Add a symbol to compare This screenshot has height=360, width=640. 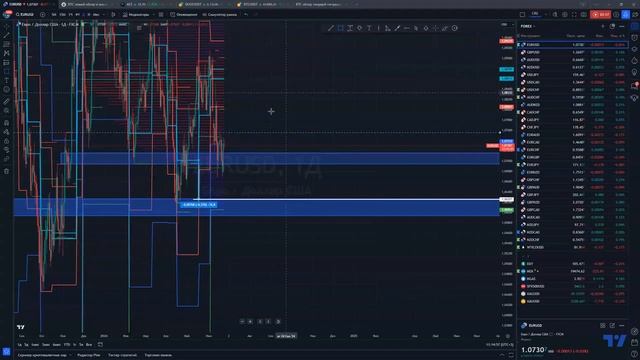pos(43,15)
